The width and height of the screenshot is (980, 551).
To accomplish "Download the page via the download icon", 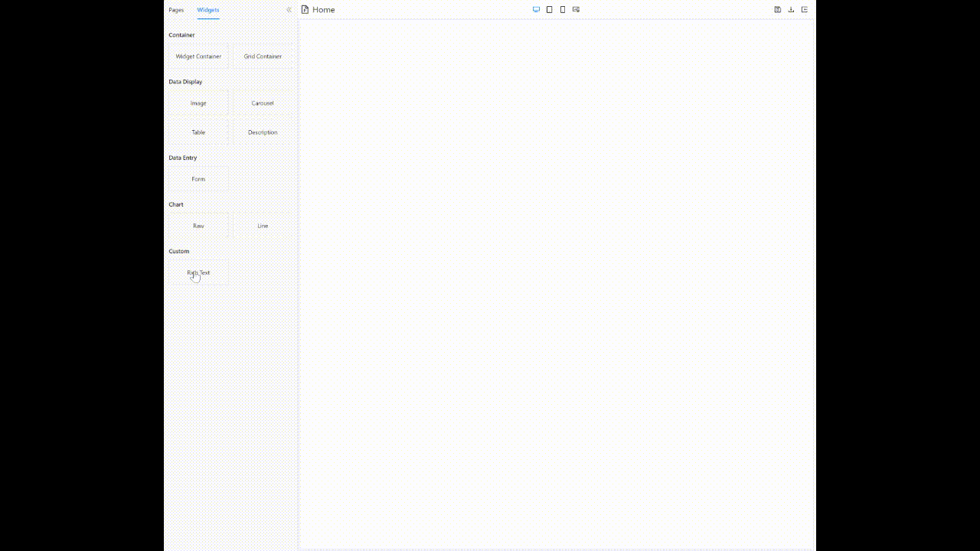I will [791, 9].
